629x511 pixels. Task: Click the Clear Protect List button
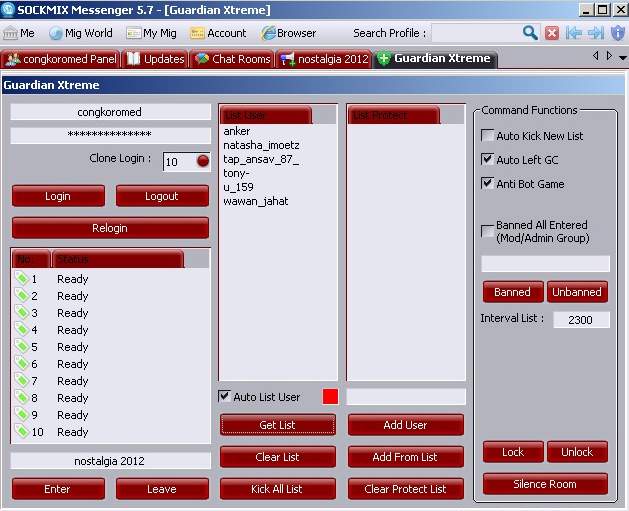tap(406, 489)
